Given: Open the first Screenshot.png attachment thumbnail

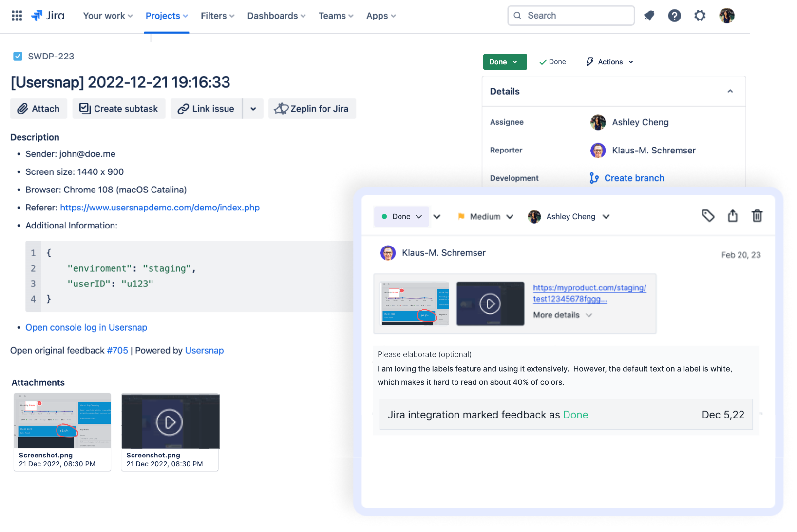Looking at the screenshot, I should coord(62,421).
